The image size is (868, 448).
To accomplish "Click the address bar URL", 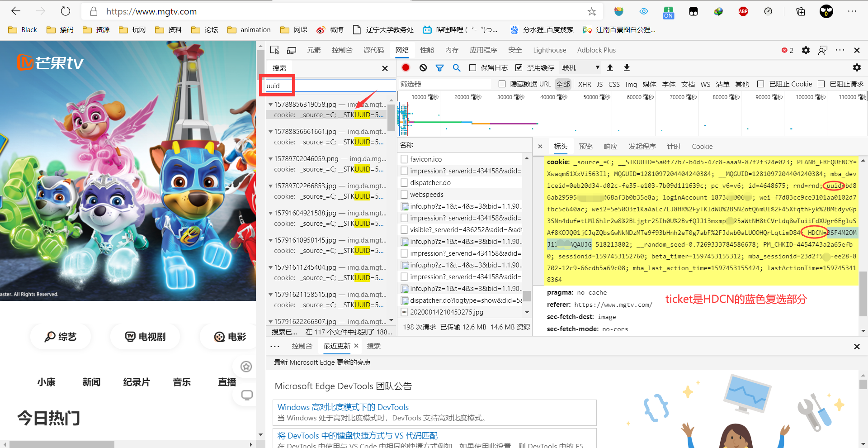I will point(151,12).
